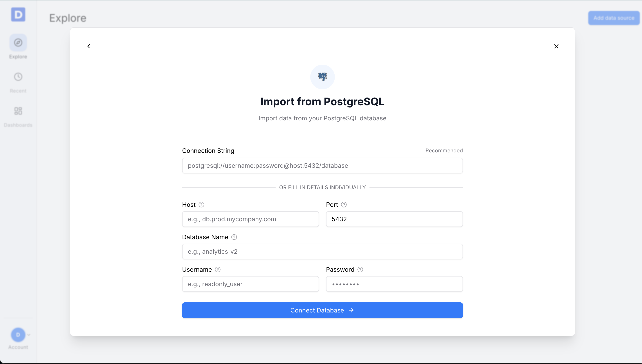642x364 pixels.
Task: View Username help info
Action: click(218, 269)
